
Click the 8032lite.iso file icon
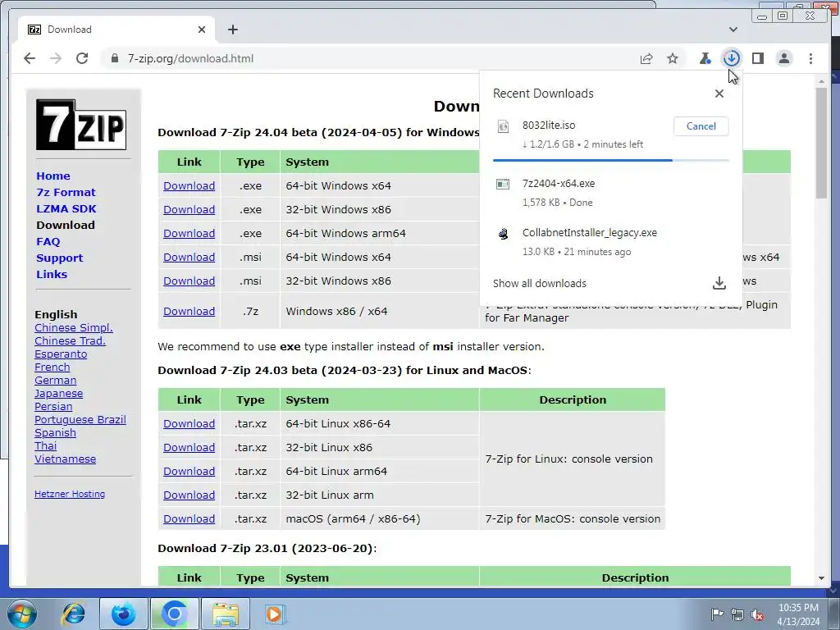tap(503, 126)
